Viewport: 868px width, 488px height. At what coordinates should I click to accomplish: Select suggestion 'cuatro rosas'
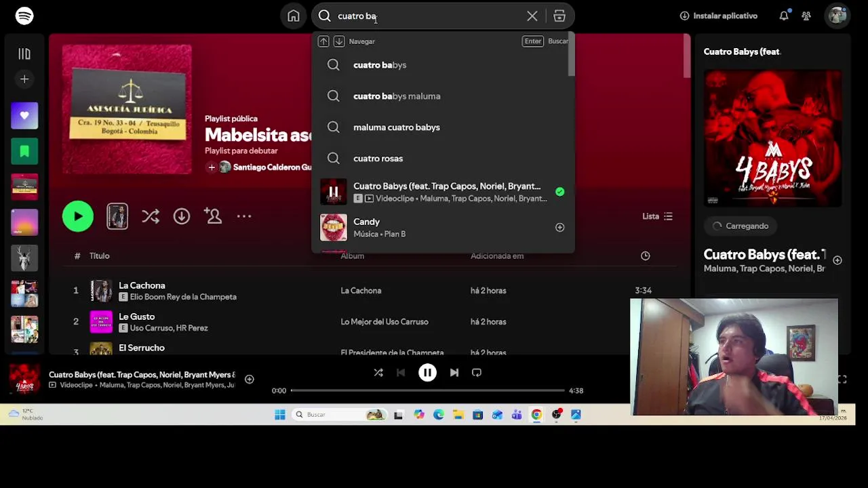click(443, 159)
